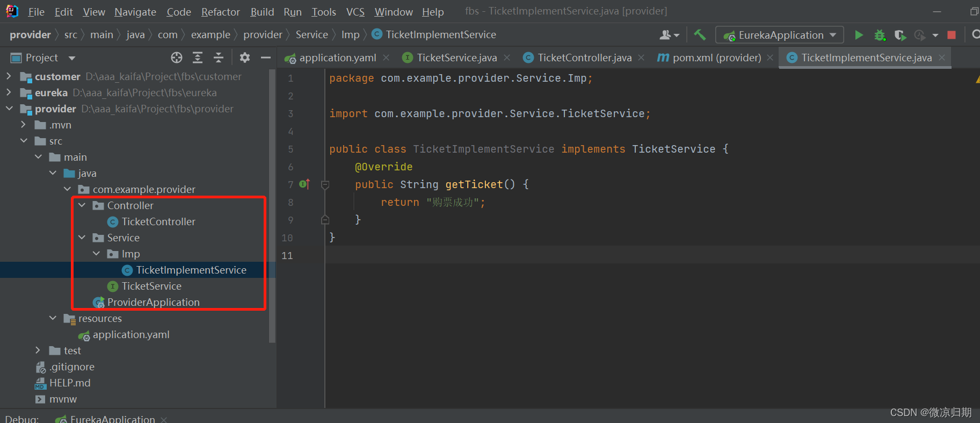Viewport: 980px width, 423px height.
Task: Open Project panel gear options
Action: coord(245,58)
